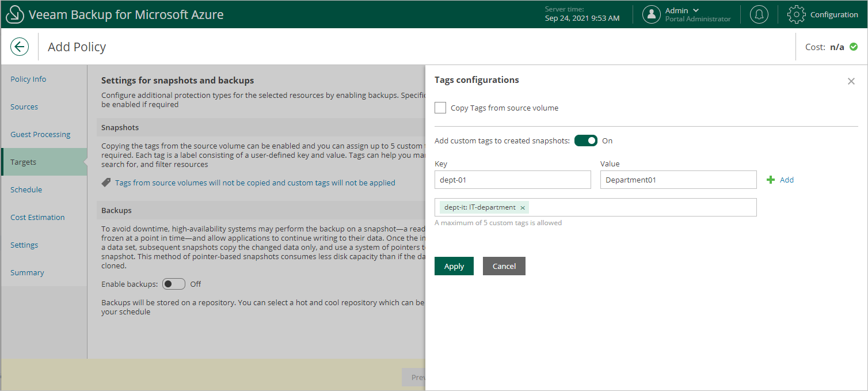Open the tags from source volumes link

[255, 183]
